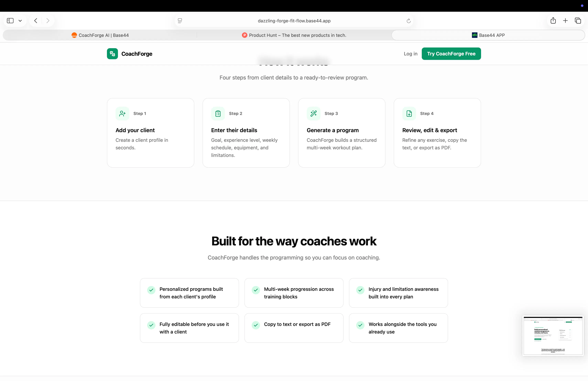588x381 pixels.
Task: Reload the current page
Action: click(x=408, y=21)
